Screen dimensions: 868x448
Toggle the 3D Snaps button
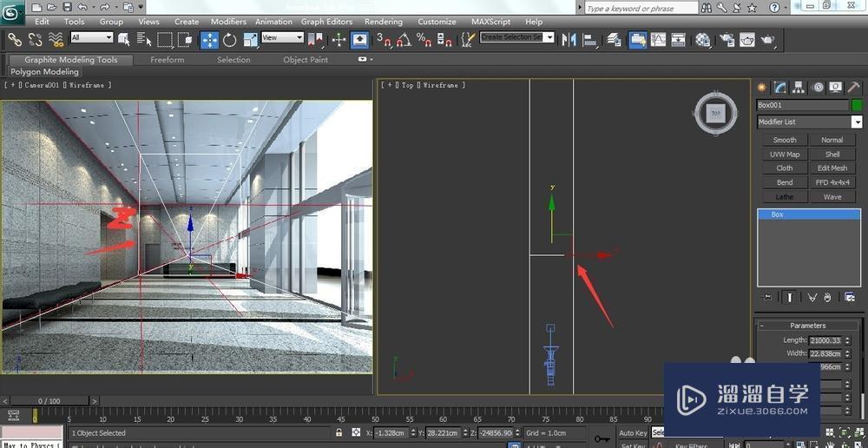[384, 39]
